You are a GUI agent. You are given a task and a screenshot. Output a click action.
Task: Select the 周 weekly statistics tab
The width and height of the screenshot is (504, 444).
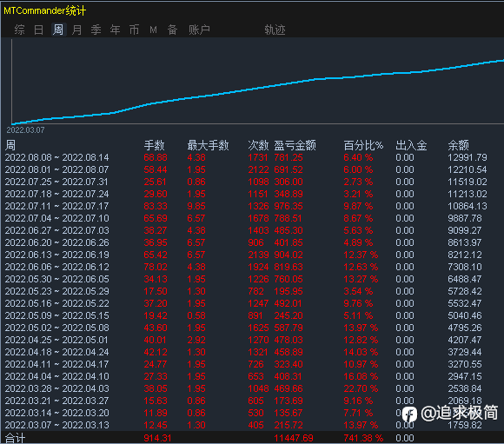pyautogui.click(x=58, y=30)
